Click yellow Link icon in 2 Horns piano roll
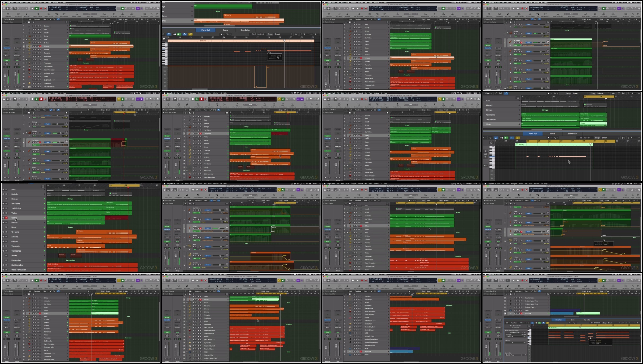 190,34
